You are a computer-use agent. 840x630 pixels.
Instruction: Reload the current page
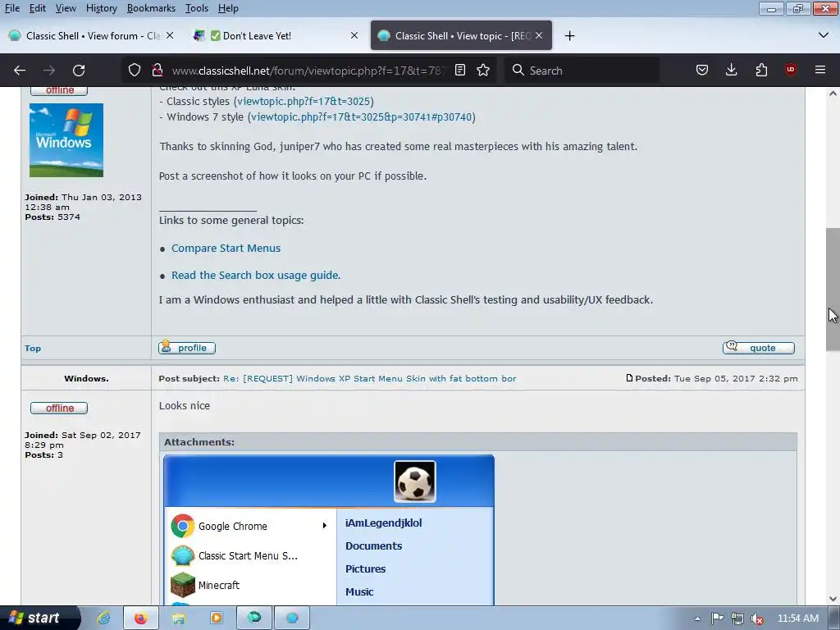pyautogui.click(x=79, y=71)
